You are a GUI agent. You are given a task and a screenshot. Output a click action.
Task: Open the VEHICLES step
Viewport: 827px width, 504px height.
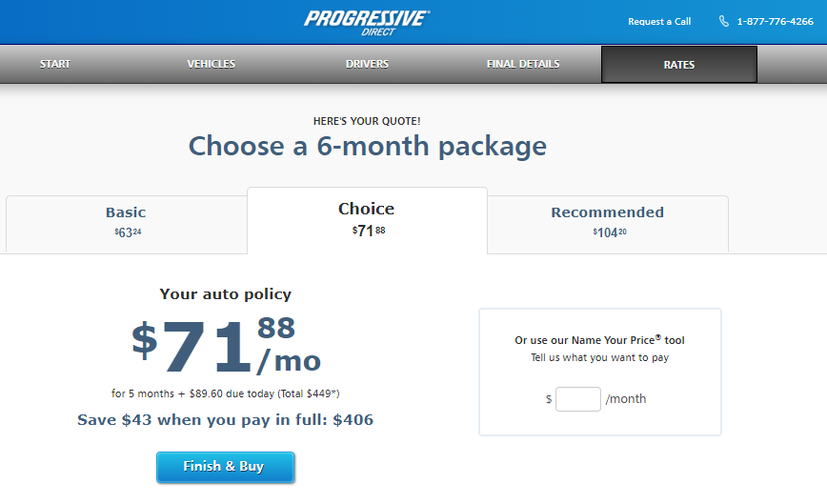[212, 64]
